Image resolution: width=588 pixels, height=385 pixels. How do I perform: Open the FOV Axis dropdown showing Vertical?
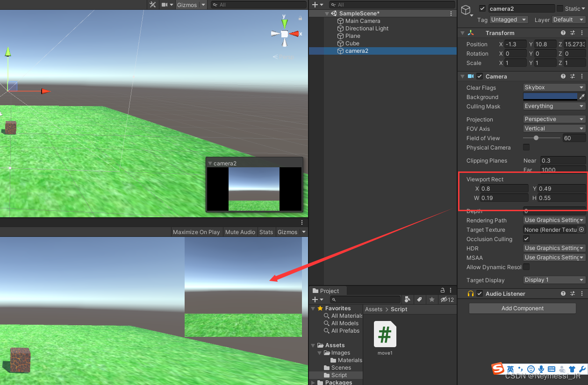click(554, 128)
